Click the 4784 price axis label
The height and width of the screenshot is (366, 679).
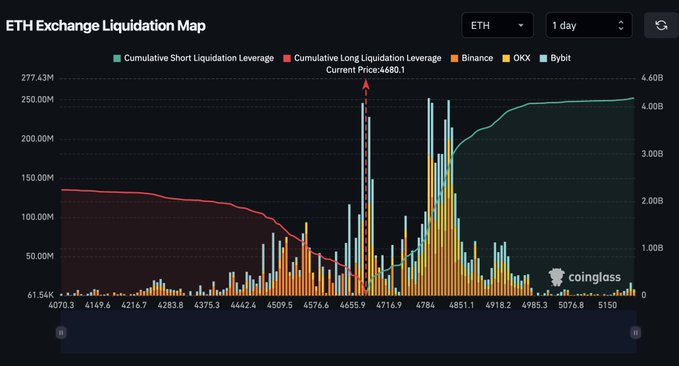[x=425, y=305]
